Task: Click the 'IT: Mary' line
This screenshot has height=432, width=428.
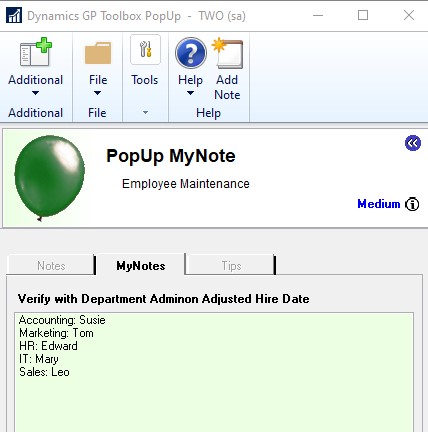Action: coord(39,359)
